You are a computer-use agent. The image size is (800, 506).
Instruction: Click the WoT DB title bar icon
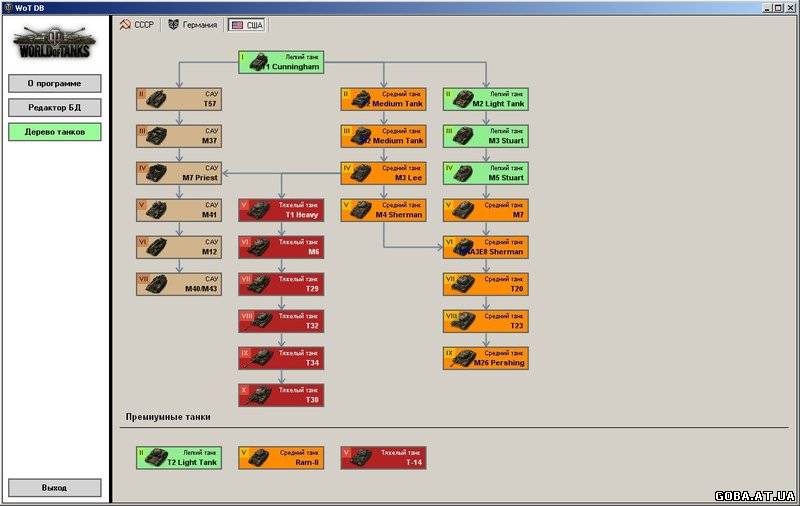pos(8,8)
